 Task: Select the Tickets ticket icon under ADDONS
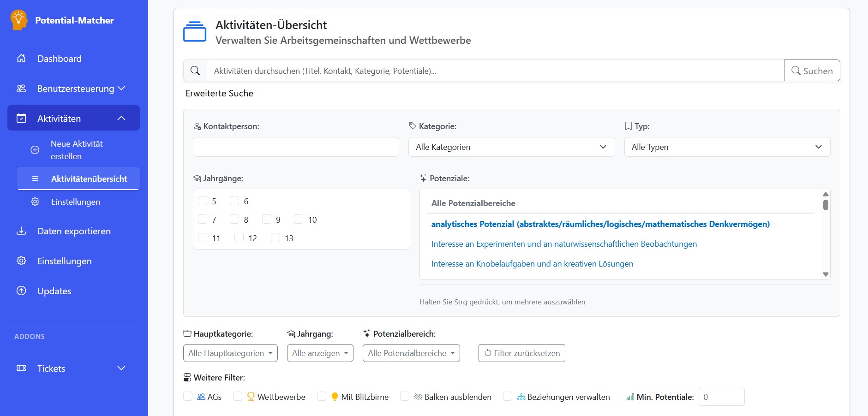21,368
